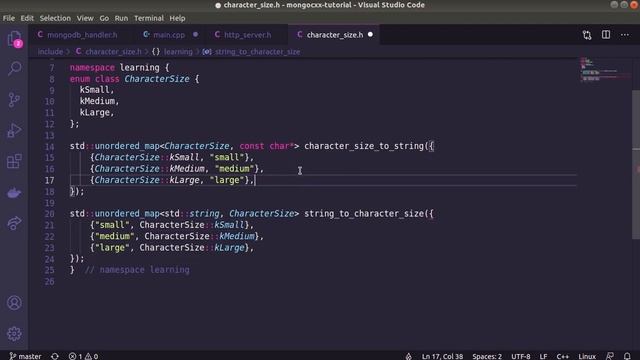Open the Live Share view
Image resolution: width=640 pixels, height=360 pixels.
14,223
